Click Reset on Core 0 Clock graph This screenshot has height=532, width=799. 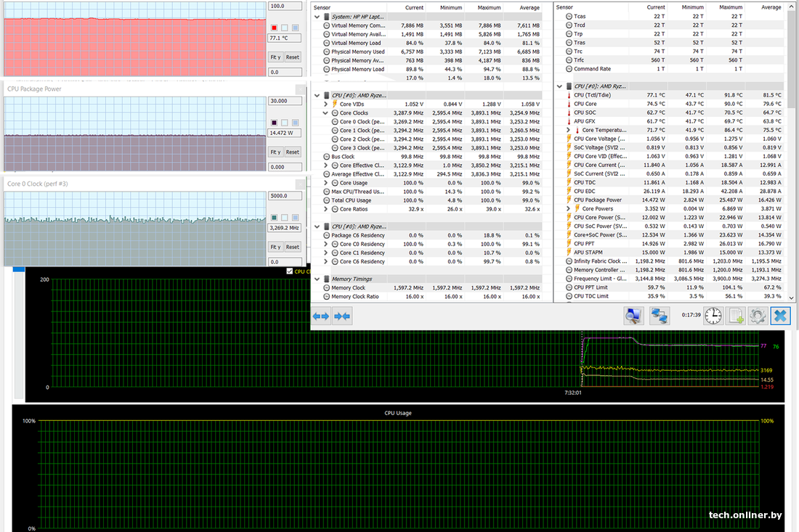(292, 247)
